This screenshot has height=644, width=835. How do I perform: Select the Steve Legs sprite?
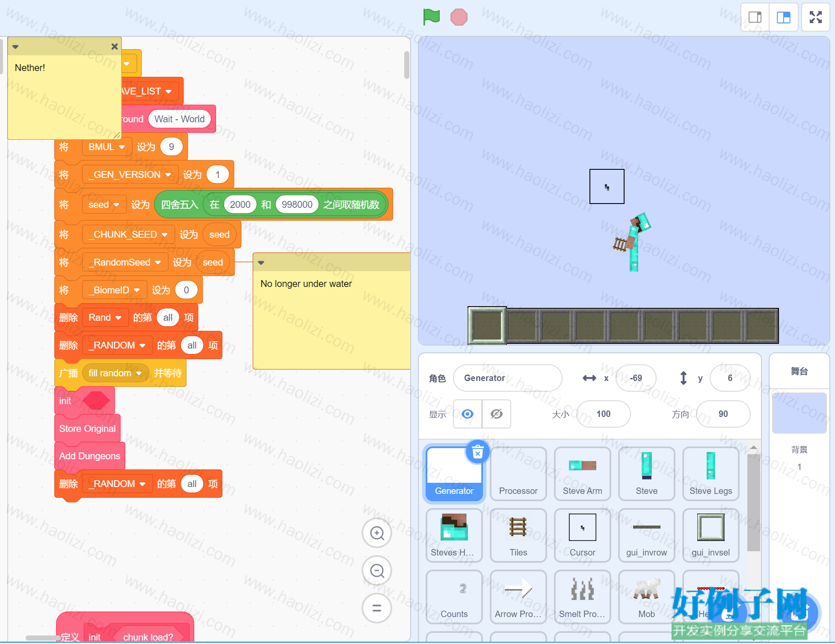711,474
